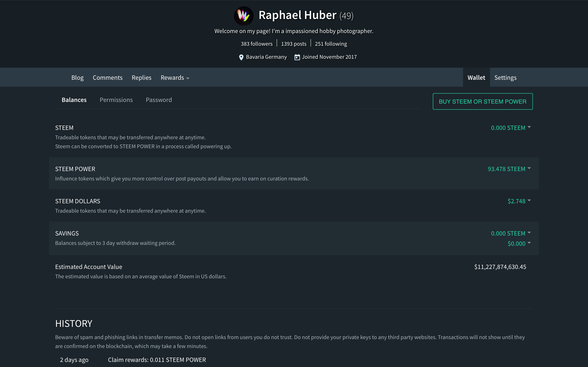Expand the 93.478 STEEM power dropdown
Screen dimensions: 588x367
click(509, 169)
